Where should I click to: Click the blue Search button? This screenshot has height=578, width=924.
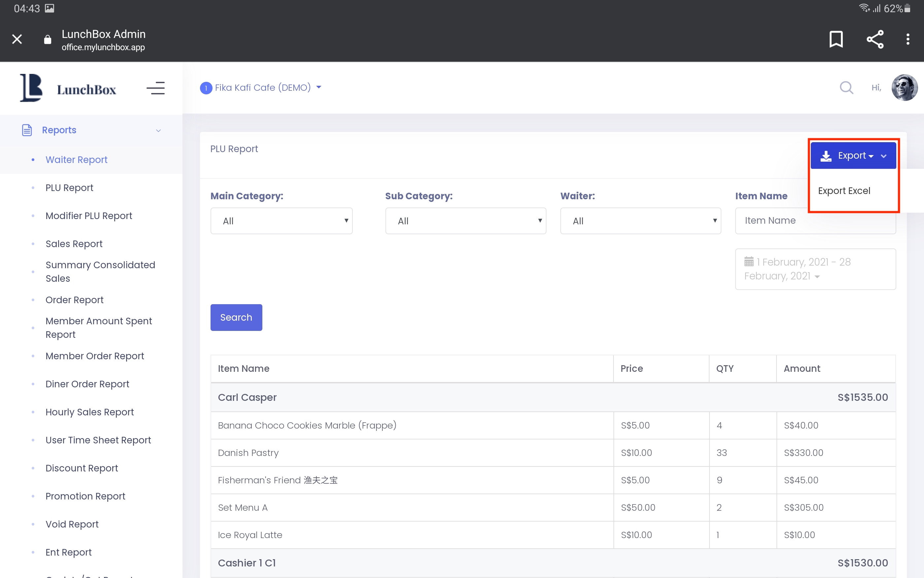(x=236, y=317)
